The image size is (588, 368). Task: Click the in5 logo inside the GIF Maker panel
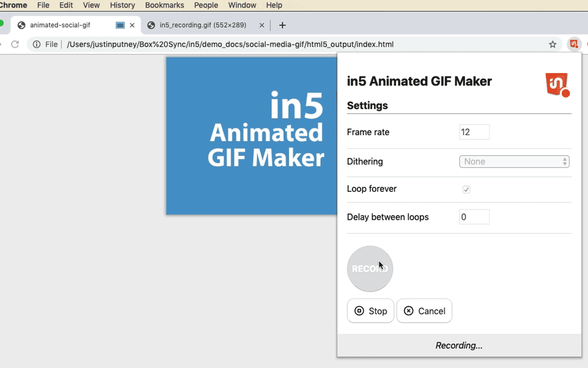(x=557, y=85)
